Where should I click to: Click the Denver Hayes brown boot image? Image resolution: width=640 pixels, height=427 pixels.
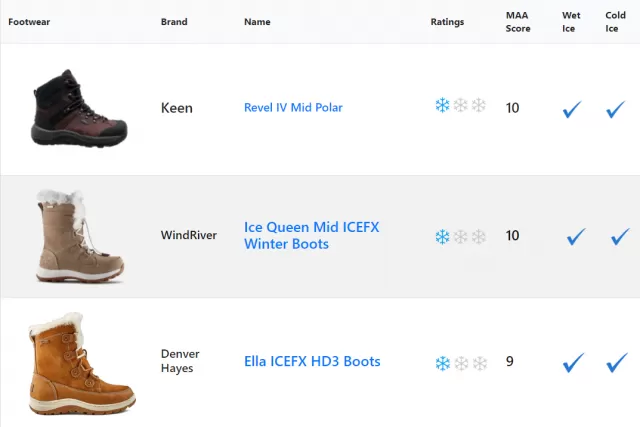[82, 363]
